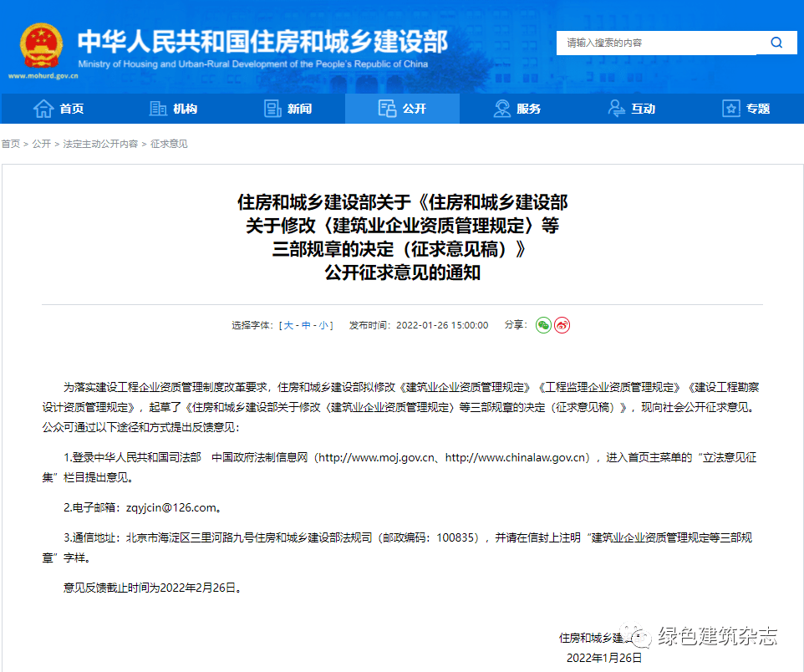Click the 选择字体 label

click(x=252, y=325)
